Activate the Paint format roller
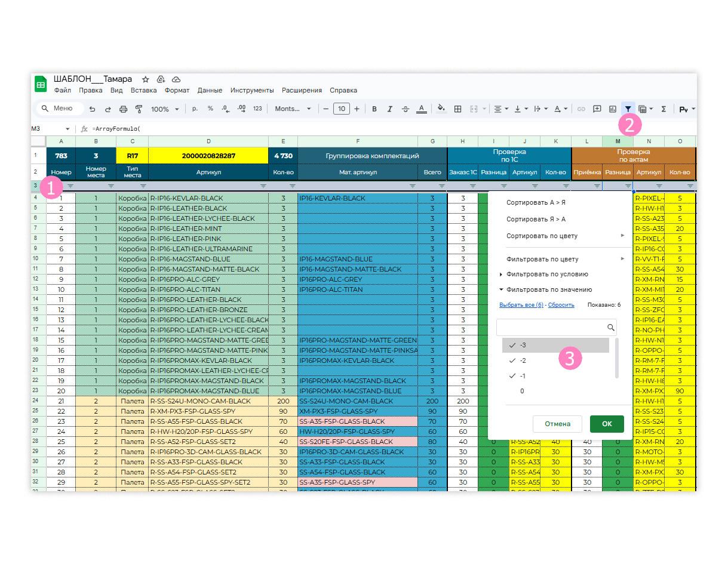This screenshot has width=728, height=564. (x=139, y=109)
